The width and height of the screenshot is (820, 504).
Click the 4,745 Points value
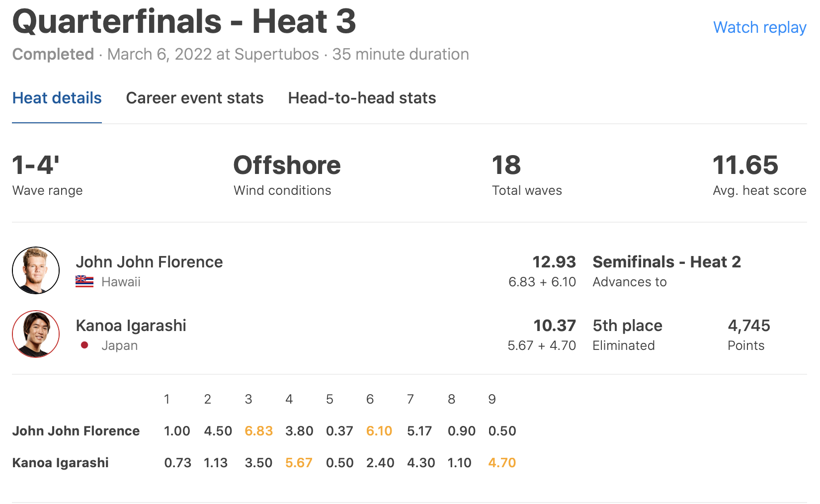(x=748, y=326)
